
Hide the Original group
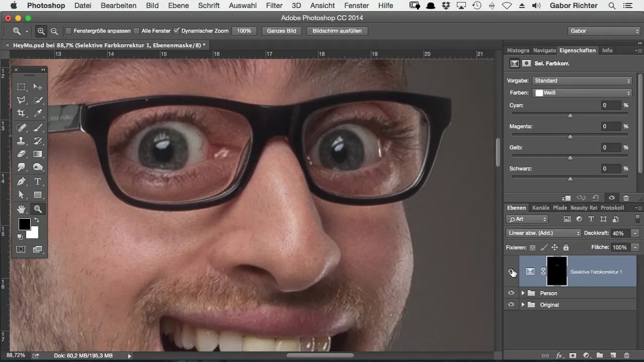511,305
